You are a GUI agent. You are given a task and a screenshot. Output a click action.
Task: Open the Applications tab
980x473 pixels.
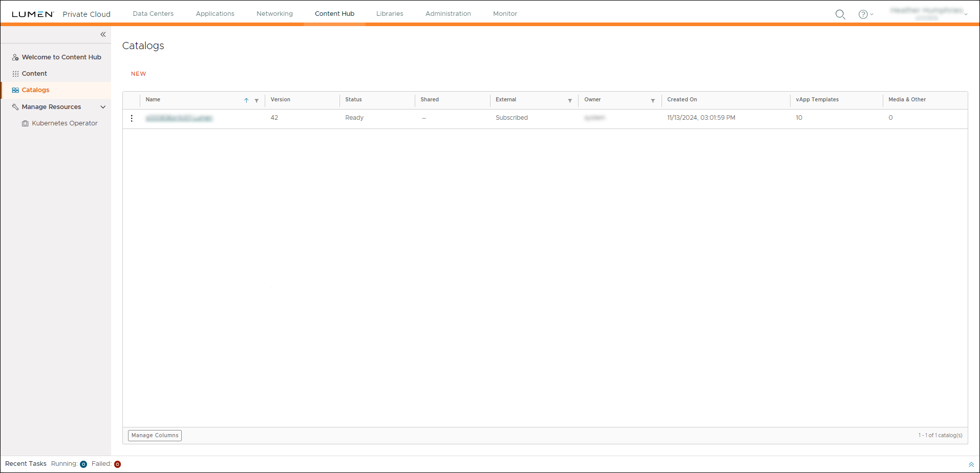click(215, 14)
